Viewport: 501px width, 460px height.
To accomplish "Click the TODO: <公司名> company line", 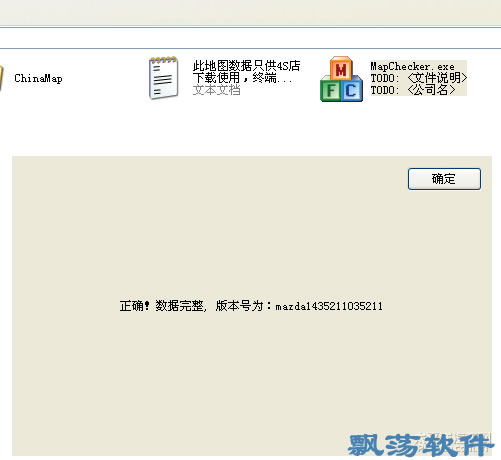I will tap(413, 90).
